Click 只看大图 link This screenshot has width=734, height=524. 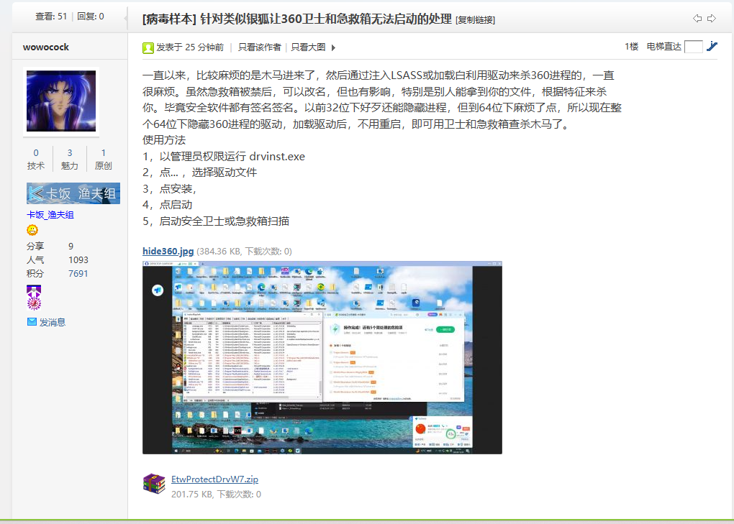(x=308, y=47)
